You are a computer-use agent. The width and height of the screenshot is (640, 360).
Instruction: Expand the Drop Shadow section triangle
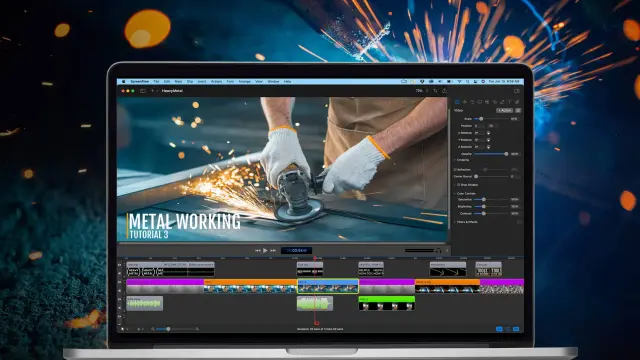click(455, 185)
